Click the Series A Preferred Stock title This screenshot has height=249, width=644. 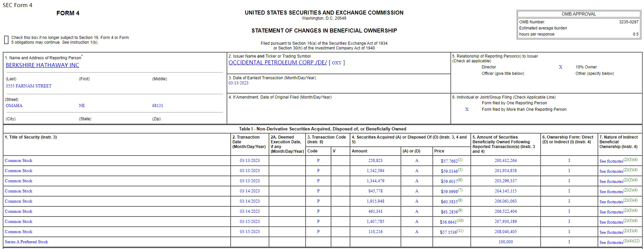pos(26,242)
